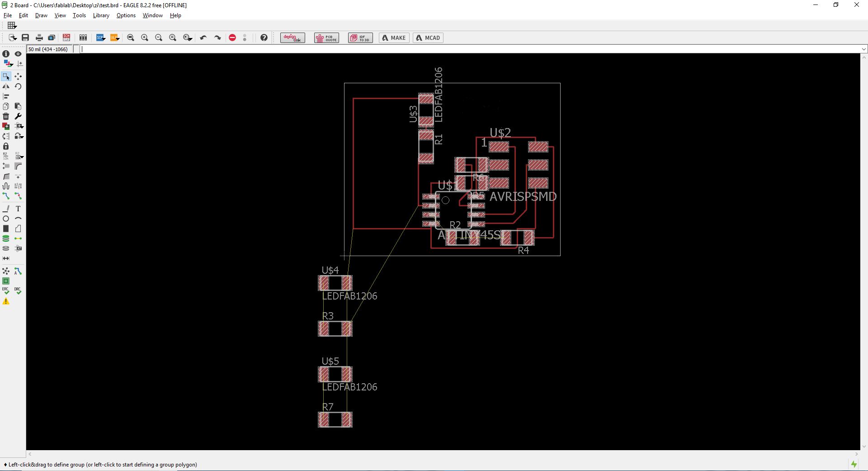Screen dimensions: 868x471
Task: Click the horizontal scrollbar right arrow
Action: click(x=856, y=454)
